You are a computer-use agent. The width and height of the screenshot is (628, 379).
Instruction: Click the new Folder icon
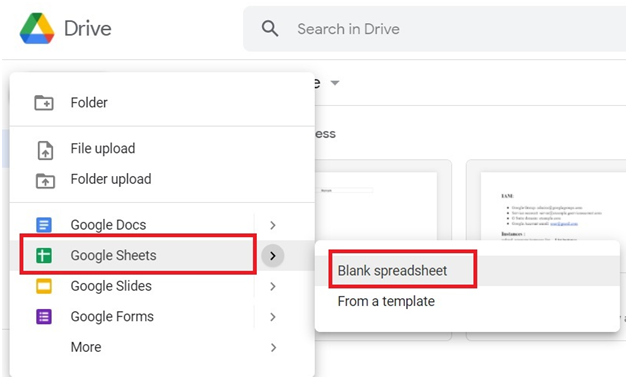[44, 103]
